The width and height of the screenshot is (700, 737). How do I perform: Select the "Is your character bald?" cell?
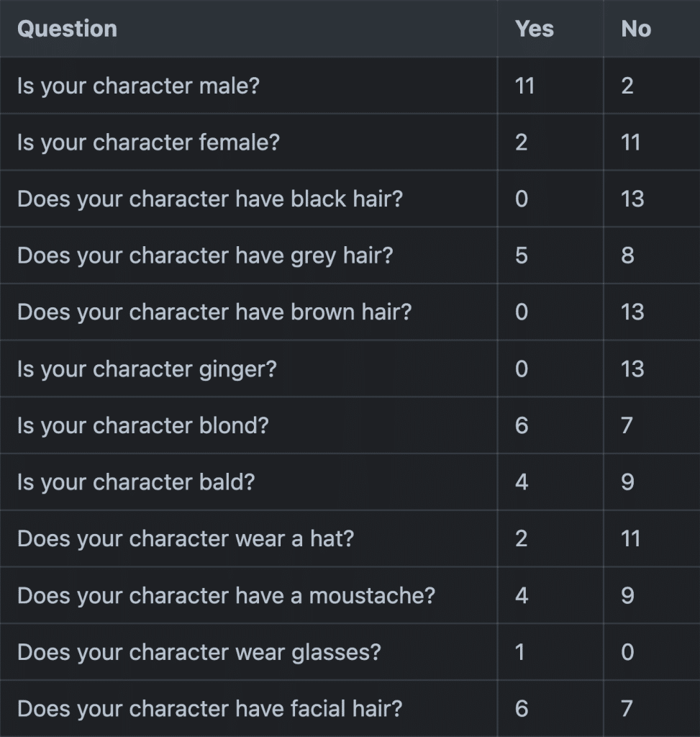point(136,482)
